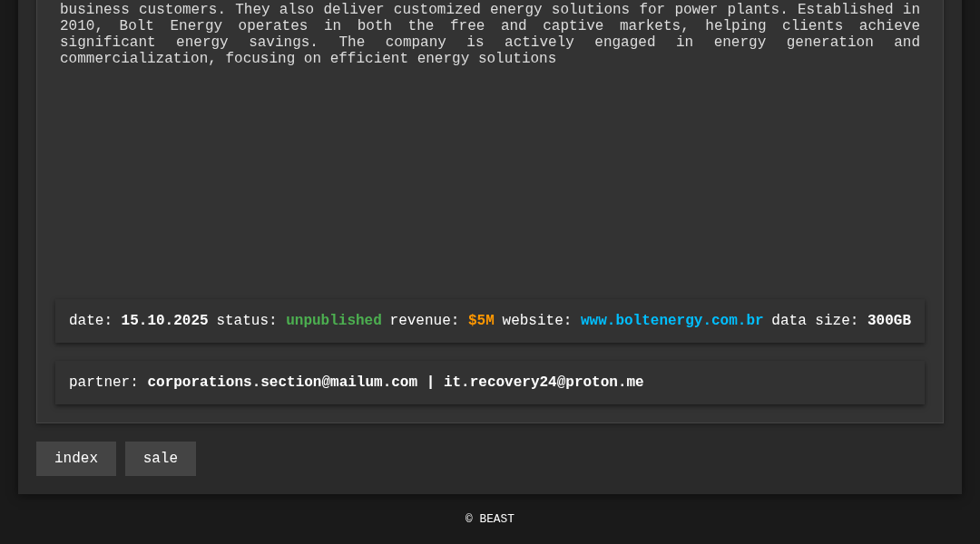This screenshot has height=544, width=980.
Task: Click the $5M revenue value
Action: point(481,320)
